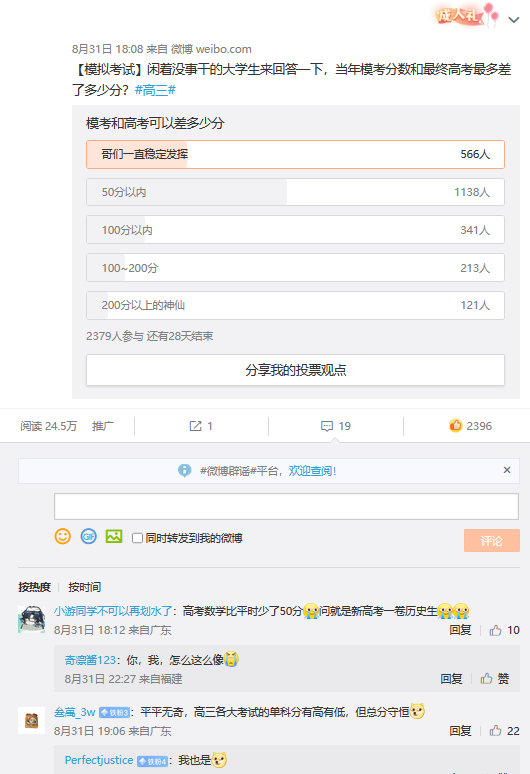Open the 欢迎查阅 link
The height and width of the screenshot is (774, 530).
click(x=312, y=471)
